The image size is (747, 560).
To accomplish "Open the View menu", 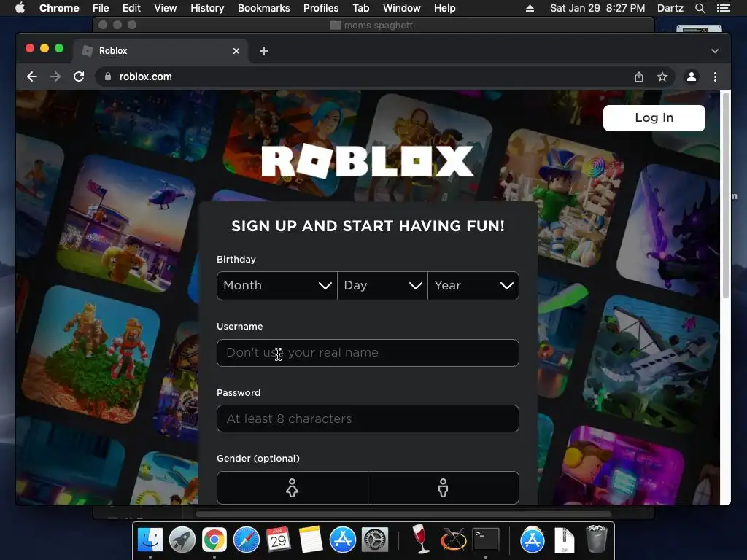I will [x=166, y=8].
